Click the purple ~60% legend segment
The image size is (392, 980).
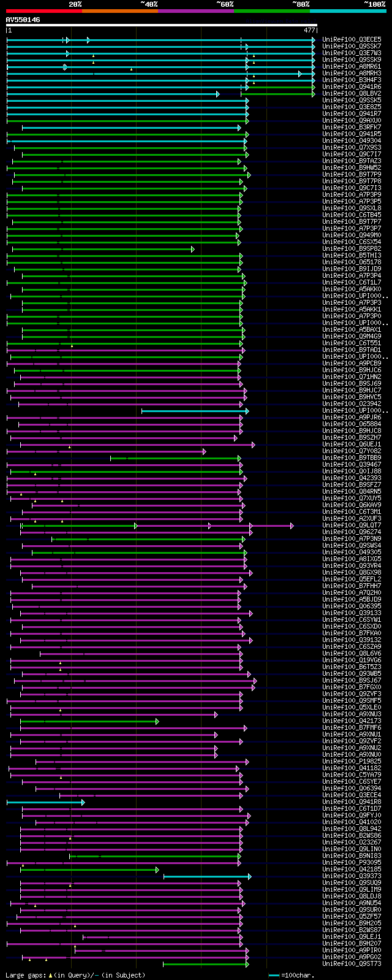(x=196, y=11)
